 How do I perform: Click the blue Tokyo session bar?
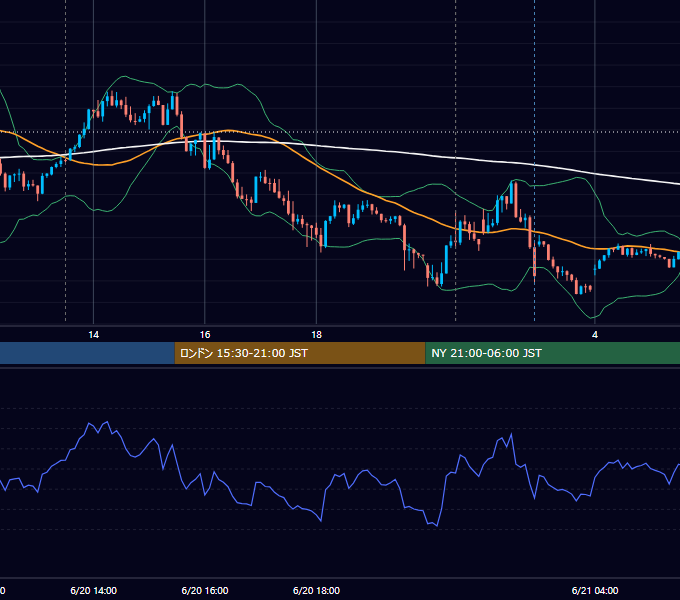[x=87, y=353]
